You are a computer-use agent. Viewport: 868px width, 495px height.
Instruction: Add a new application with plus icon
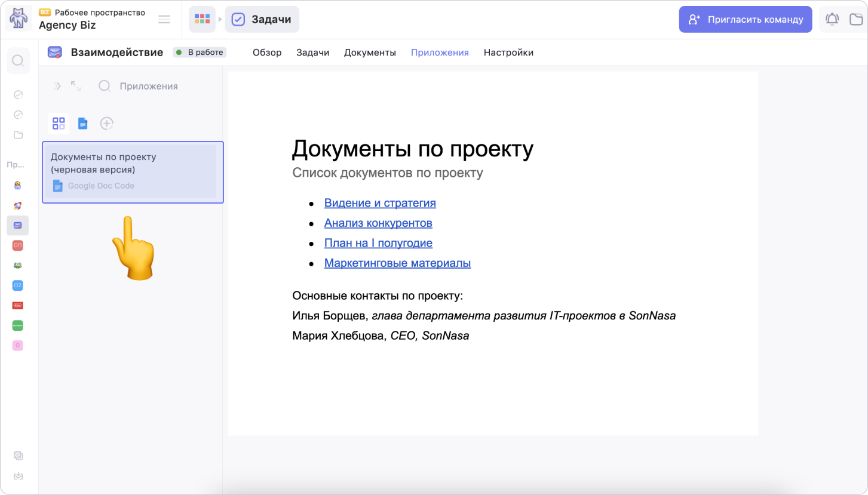tap(106, 124)
